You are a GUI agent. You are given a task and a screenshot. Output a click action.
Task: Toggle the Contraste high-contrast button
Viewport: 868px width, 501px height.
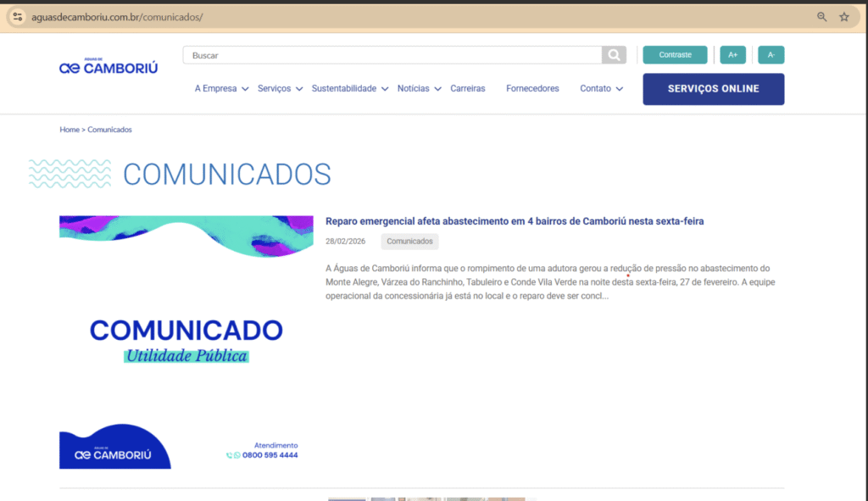[675, 55]
